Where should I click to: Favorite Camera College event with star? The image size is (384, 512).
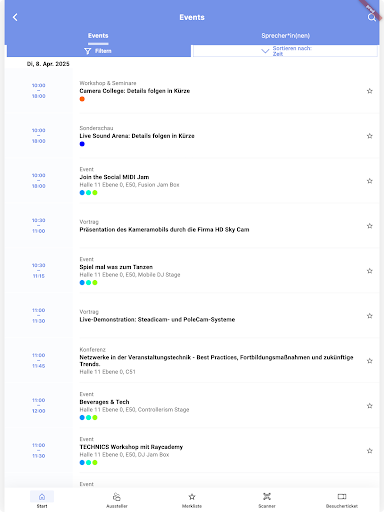pyautogui.click(x=370, y=91)
